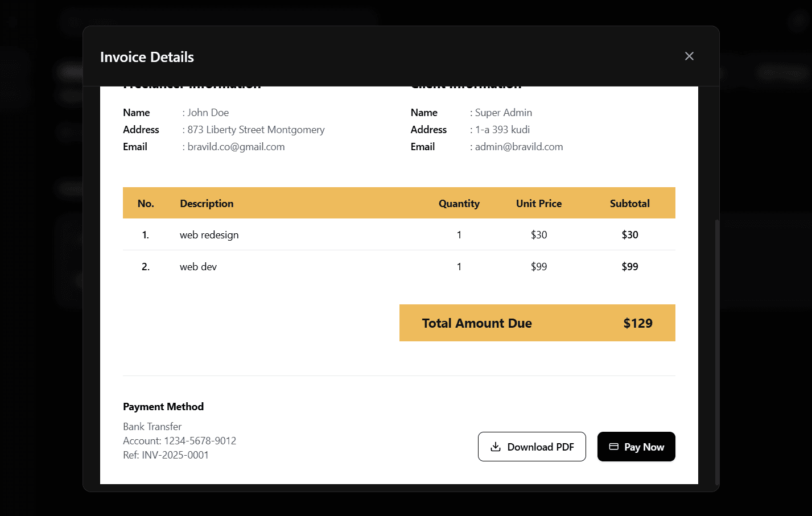Screen dimensions: 812x516
Task: Click the freelancer email bravild.co@gmail.com
Action: pyautogui.click(x=236, y=147)
